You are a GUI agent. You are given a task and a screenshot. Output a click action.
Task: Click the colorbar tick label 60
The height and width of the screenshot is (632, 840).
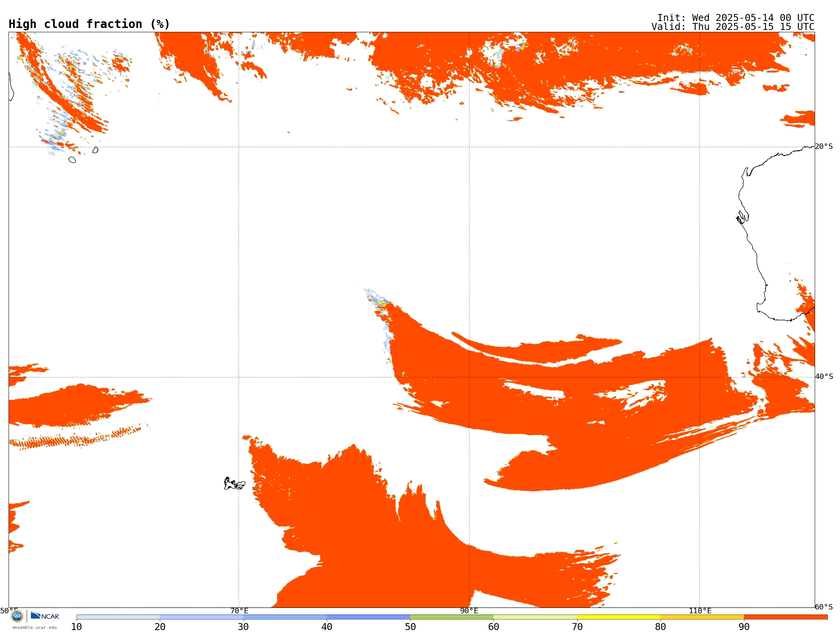(x=493, y=627)
